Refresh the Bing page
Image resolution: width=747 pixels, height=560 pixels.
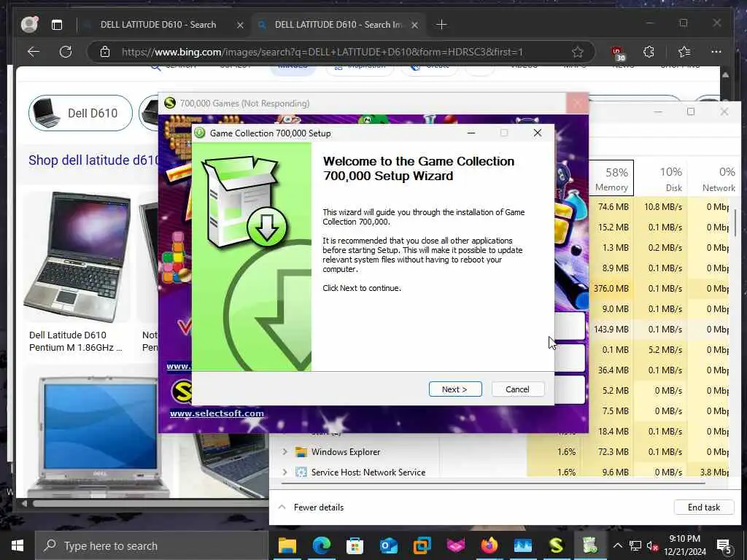65,52
